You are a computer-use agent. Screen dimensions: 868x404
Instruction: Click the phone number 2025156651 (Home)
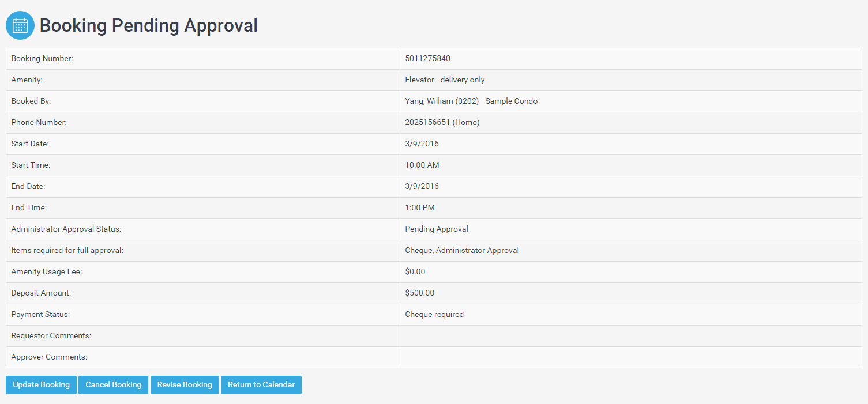point(442,123)
